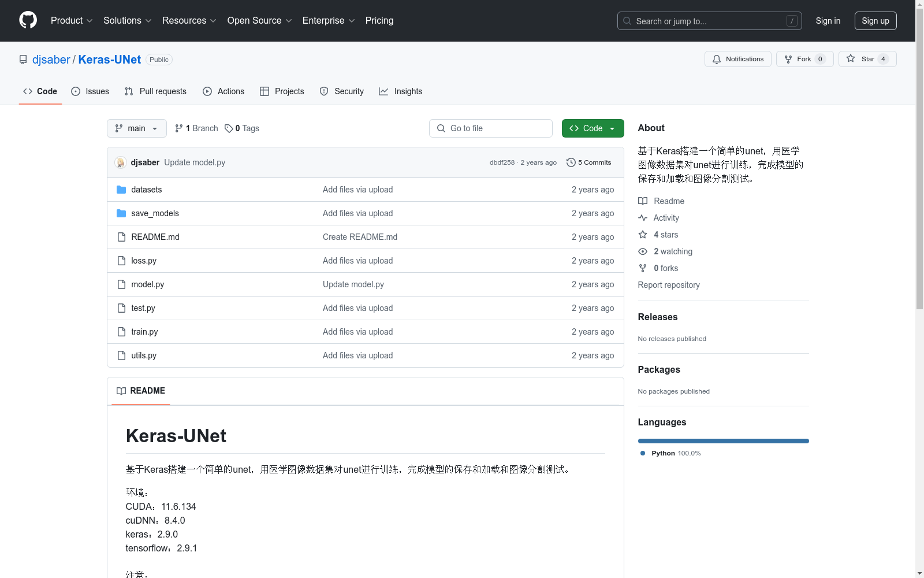Viewport: 924px width, 578px height.
Task: Open the green Code dropdown button
Action: tap(593, 128)
